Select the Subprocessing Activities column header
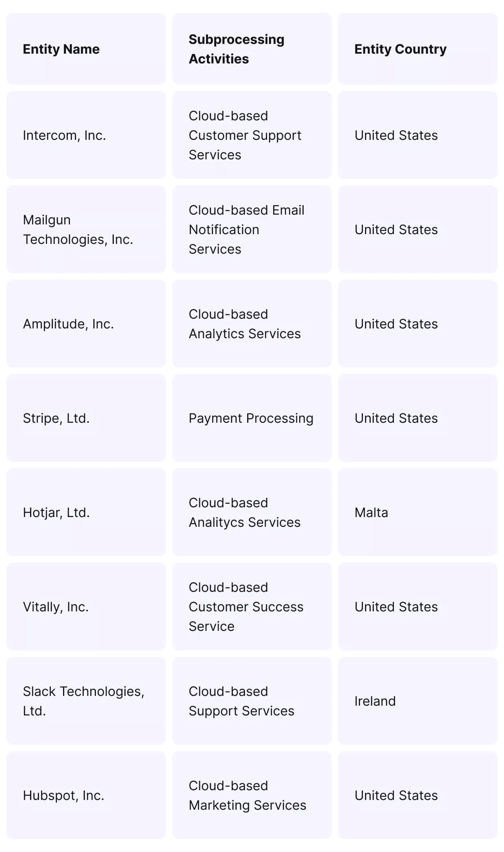The width and height of the screenshot is (504, 852). click(252, 49)
